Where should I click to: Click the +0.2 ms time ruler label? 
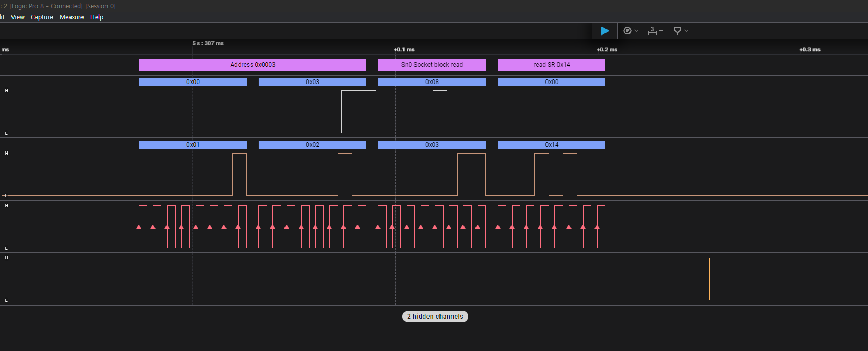pyautogui.click(x=607, y=50)
